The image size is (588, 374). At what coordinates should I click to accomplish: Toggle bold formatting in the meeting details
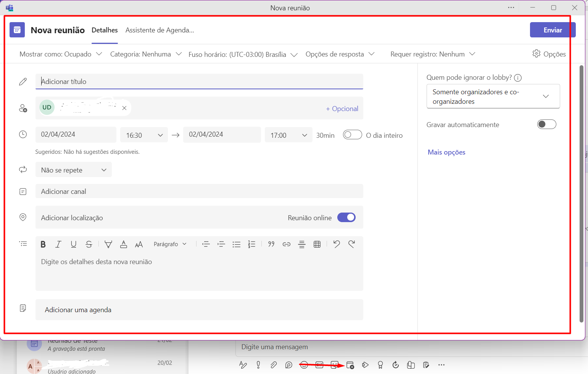tap(43, 244)
